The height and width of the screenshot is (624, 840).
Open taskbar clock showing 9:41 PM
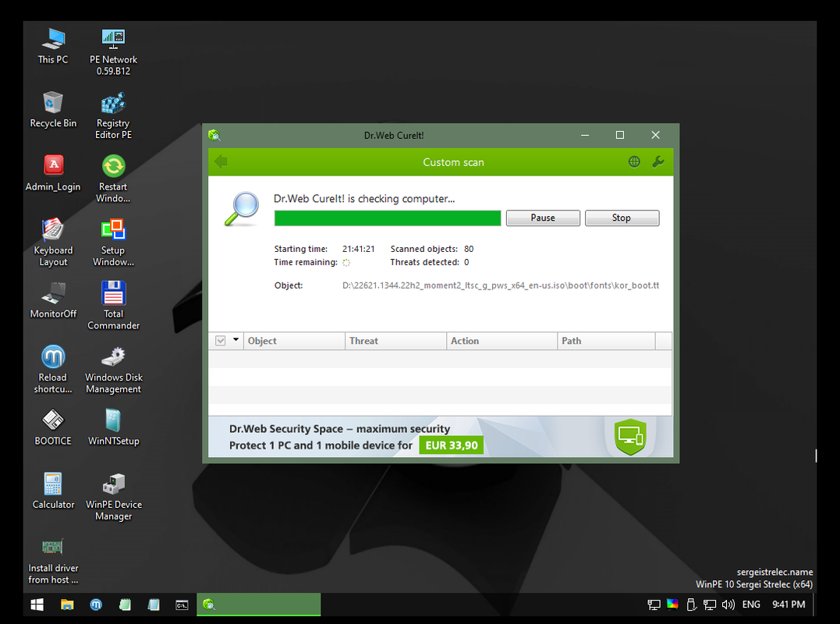789,604
